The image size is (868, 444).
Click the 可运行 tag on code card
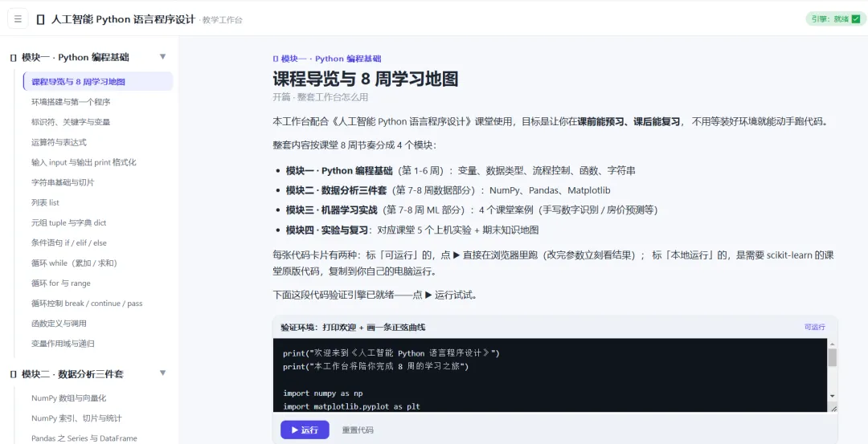(815, 327)
